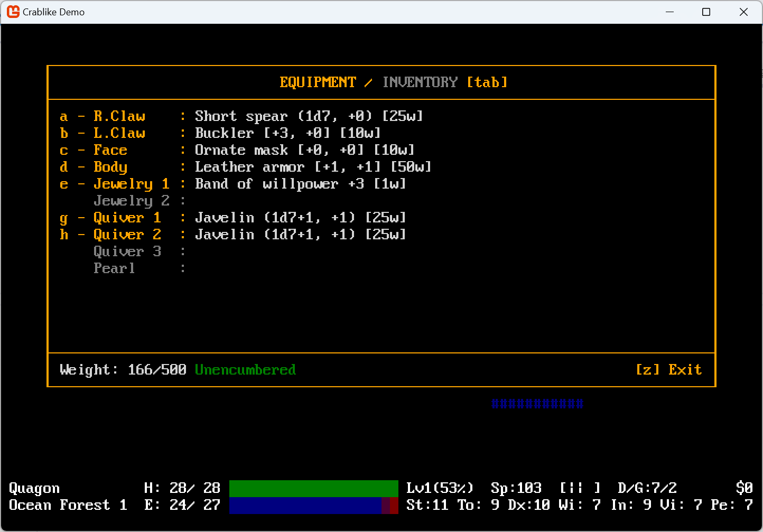Toggle the empty Quiver 3 slot

(127, 251)
